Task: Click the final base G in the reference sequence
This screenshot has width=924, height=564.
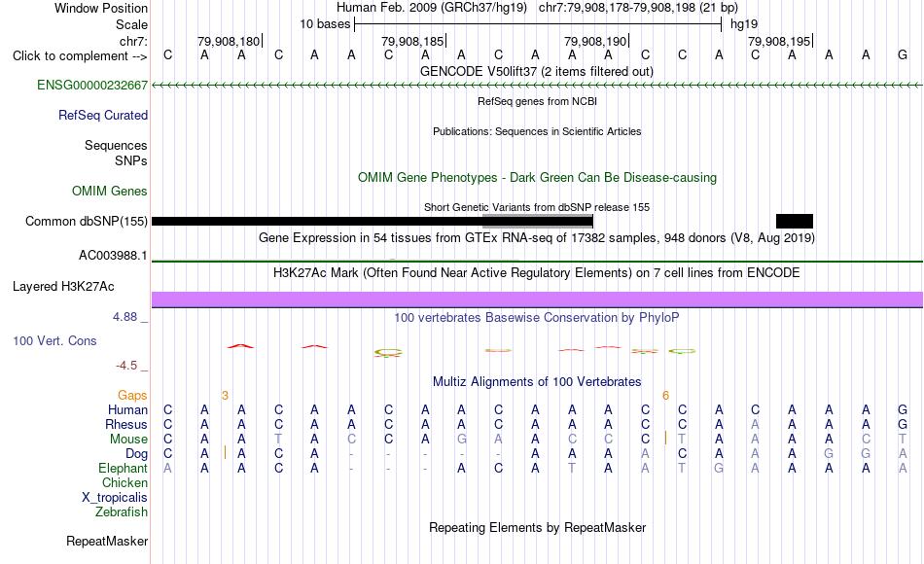Action: click(x=903, y=55)
